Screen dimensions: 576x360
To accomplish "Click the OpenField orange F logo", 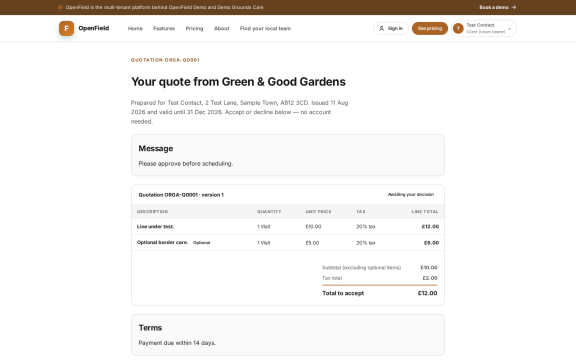I will click(x=66, y=28).
